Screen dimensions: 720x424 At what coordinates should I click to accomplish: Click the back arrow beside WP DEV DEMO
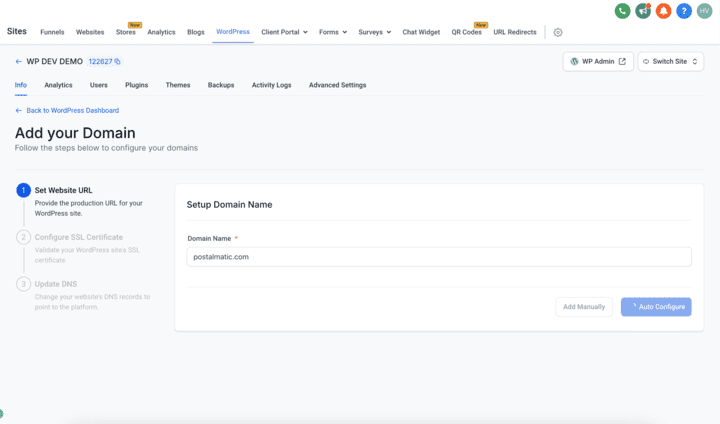point(18,62)
